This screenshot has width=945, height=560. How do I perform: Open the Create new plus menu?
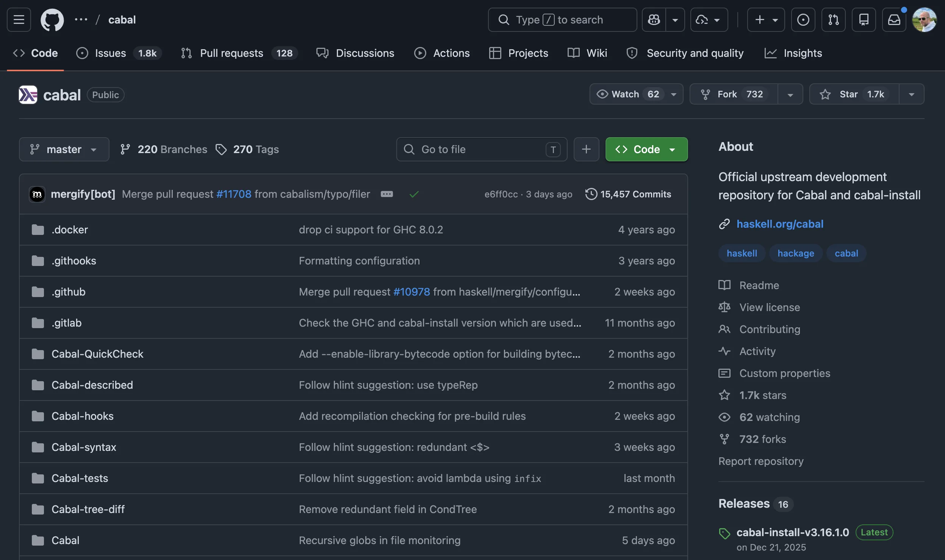point(766,20)
